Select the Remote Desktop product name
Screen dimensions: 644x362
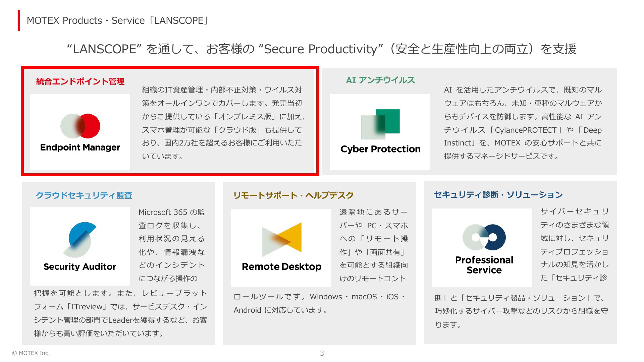(282, 267)
